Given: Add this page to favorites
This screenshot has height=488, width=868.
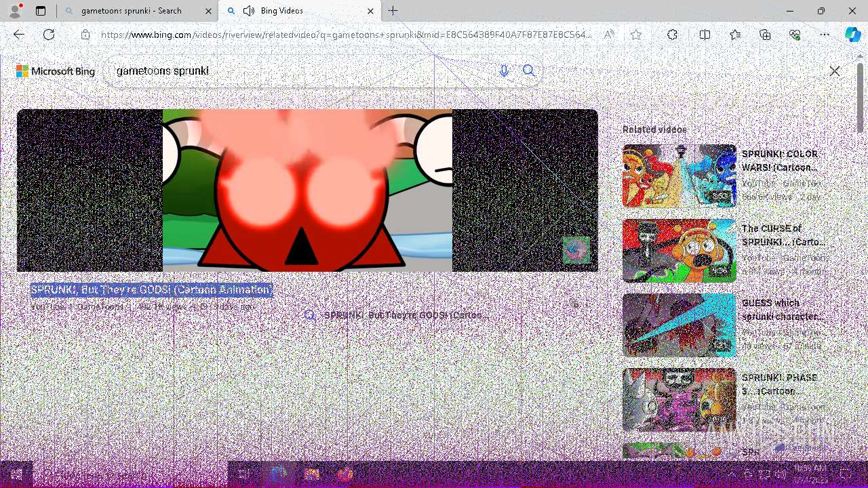Looking at the screenshot, I should (636, 35).
